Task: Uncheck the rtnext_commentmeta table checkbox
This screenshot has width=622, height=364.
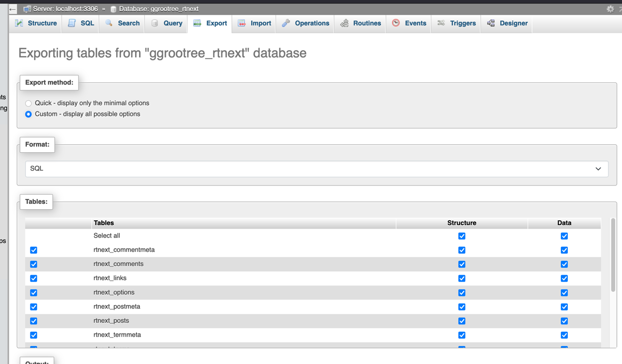Action: tap(34, 250)
